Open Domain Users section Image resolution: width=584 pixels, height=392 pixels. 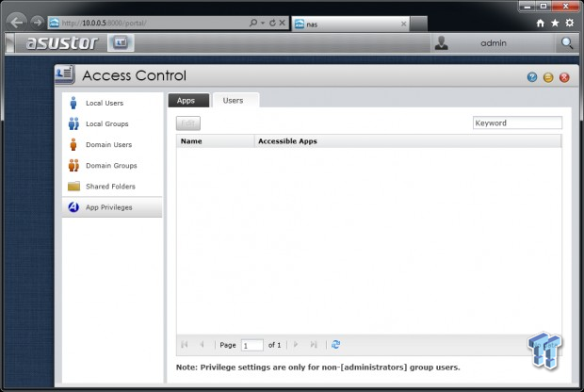[x=112, y=144]
